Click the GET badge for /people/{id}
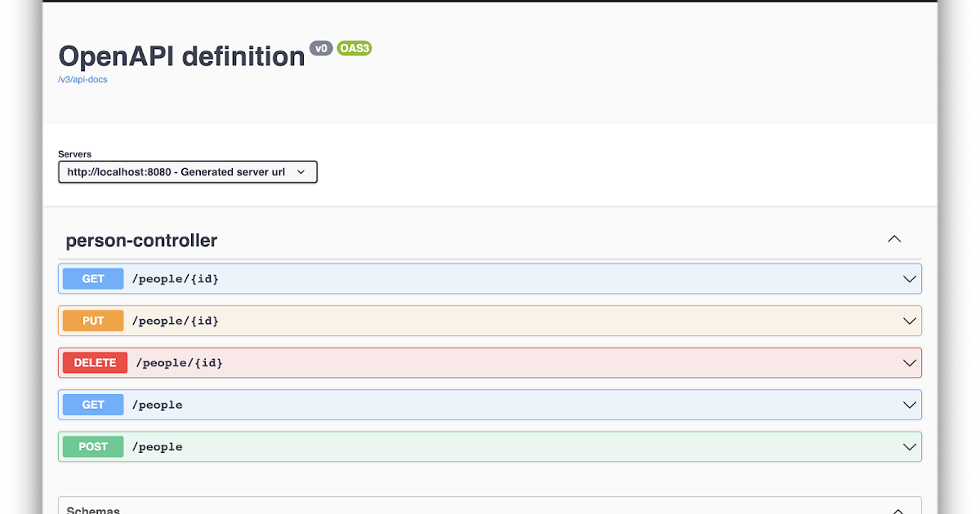Screen dimensions: 980x514 tap(92, 278)
